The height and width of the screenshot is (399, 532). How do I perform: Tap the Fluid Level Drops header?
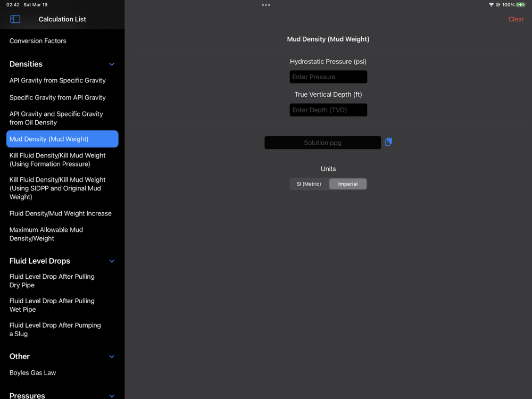click(x=40, y=261)
